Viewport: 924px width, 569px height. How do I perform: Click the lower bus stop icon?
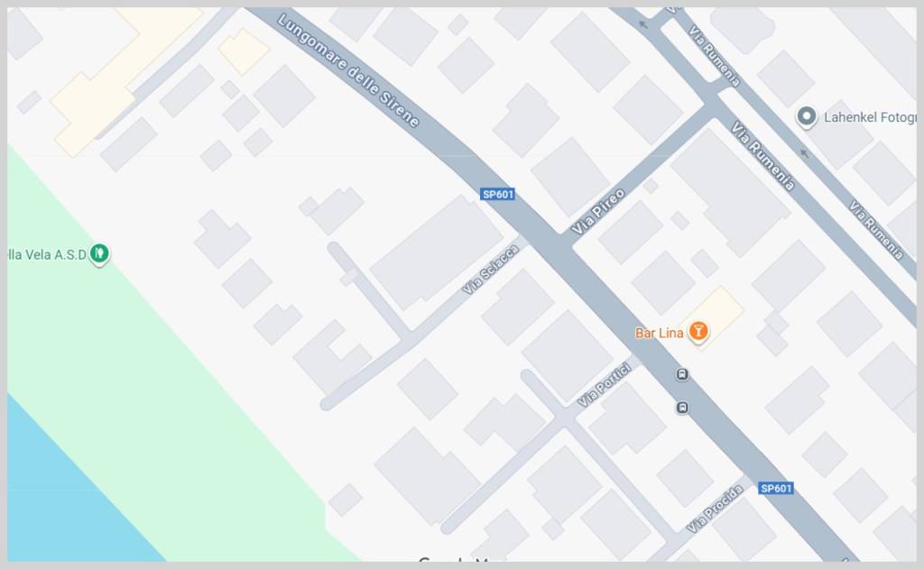coord(682,408)
